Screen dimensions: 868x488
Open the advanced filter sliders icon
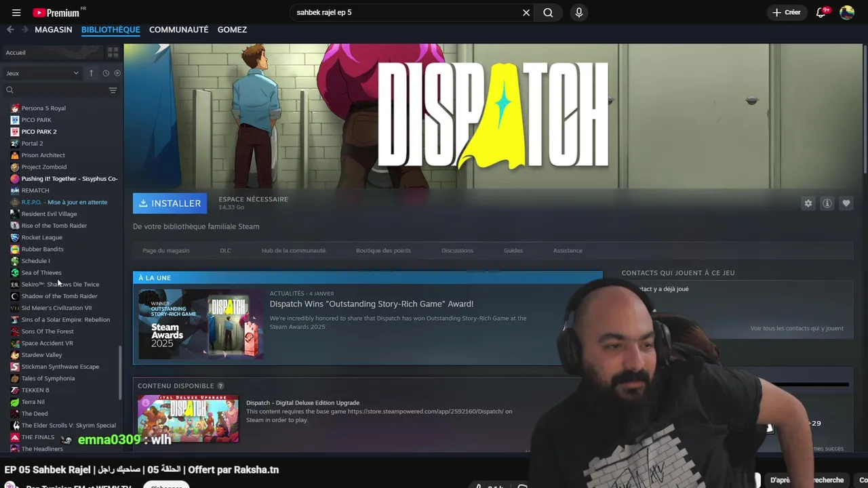click(x=113, y=90)
